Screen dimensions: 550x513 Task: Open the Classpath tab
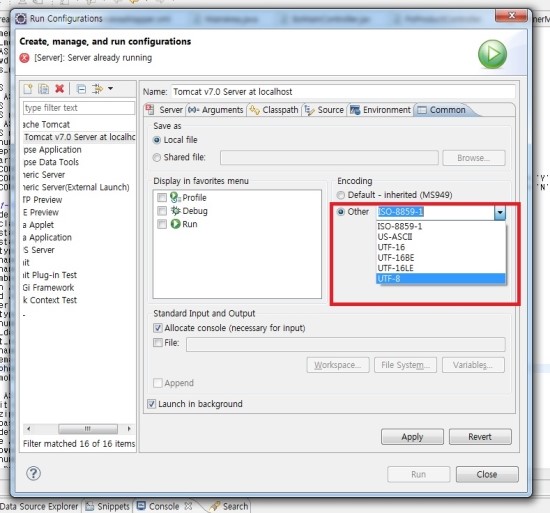(x=274, y=110)
